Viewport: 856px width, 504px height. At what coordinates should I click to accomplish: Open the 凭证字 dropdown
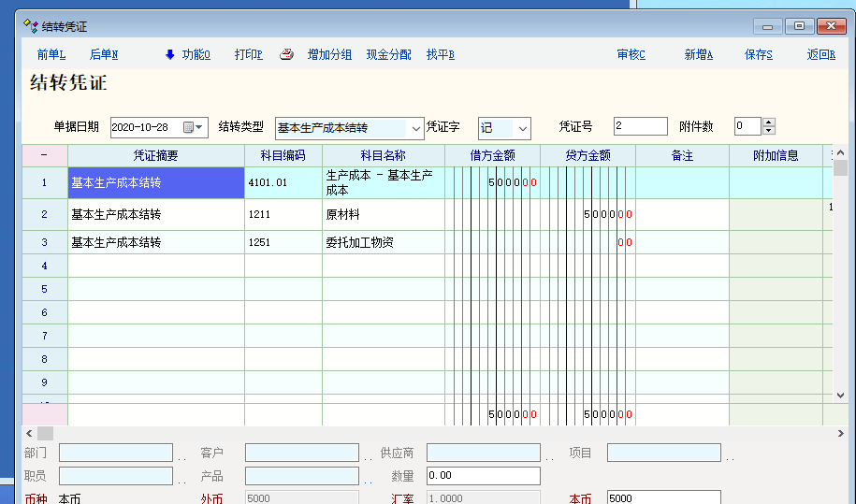(x=522, y=128)
